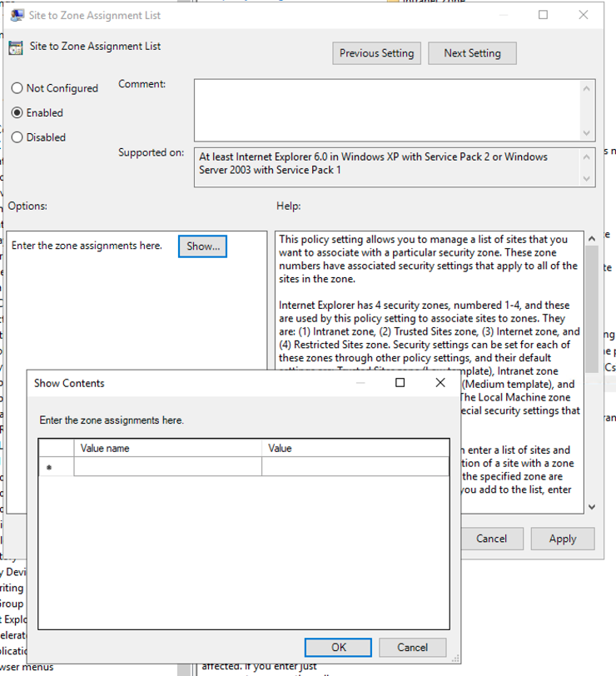Click the Show Contents resize grip

(x=455, y=659)
